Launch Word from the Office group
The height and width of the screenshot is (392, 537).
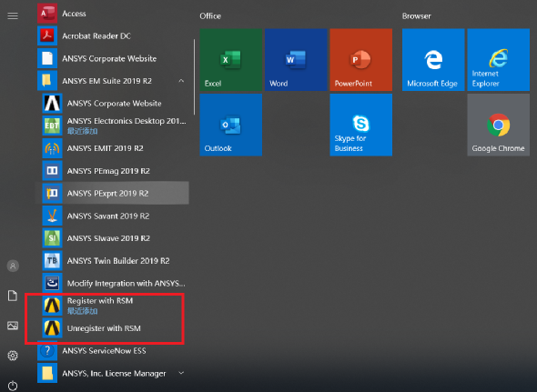pyautogui.click(x=296, y=59)
